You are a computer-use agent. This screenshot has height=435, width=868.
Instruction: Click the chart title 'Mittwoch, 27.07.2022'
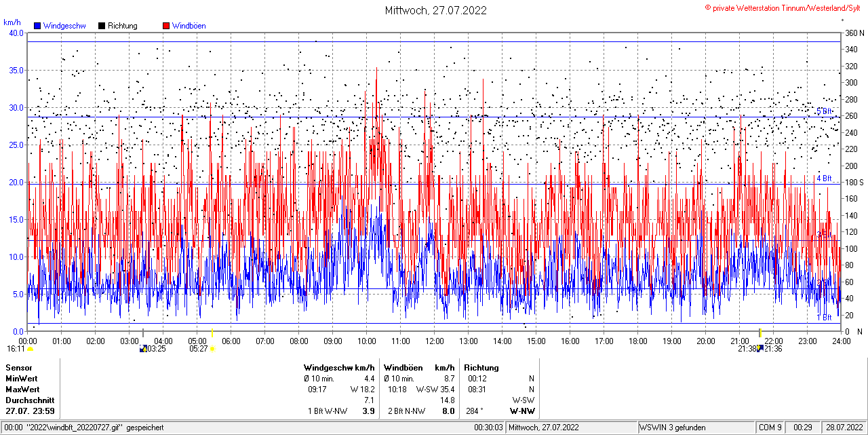click(x=435, y=10)
